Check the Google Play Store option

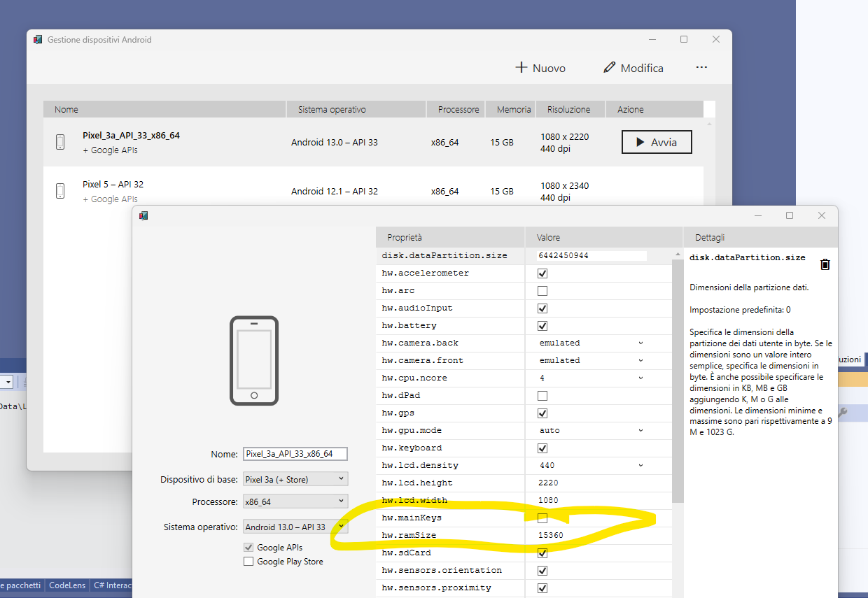[x=248, y=561]
